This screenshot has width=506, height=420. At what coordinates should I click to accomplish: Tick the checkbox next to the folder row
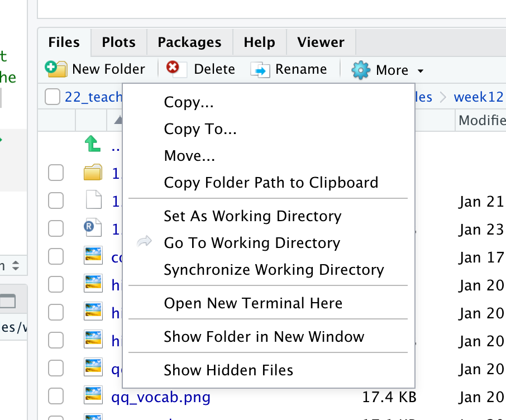[x=56, y=173]
